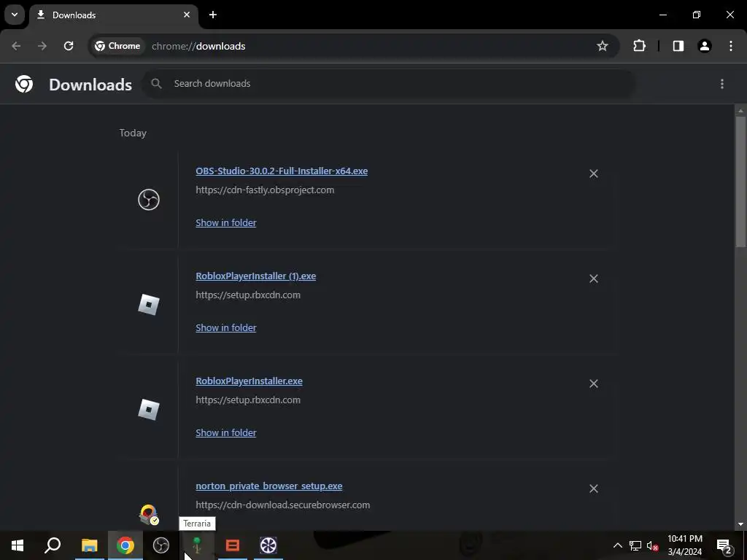Remove norton_private_browser_setup.exe from list
Viewport: 747px width, 560px height.
click(x=594, y=489)
